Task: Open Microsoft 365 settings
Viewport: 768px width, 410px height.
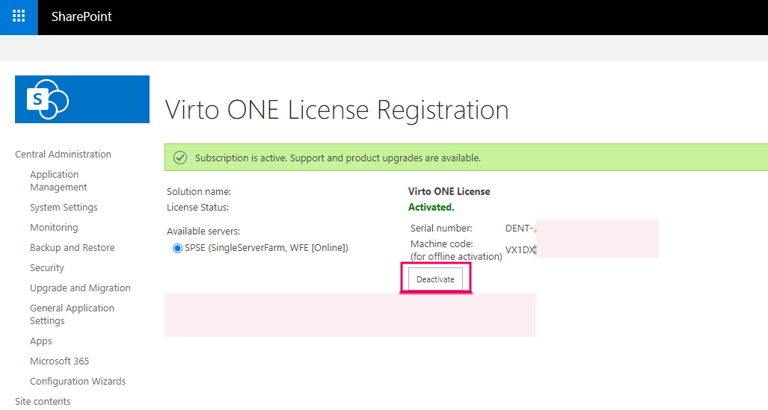Action: [59, 361]
